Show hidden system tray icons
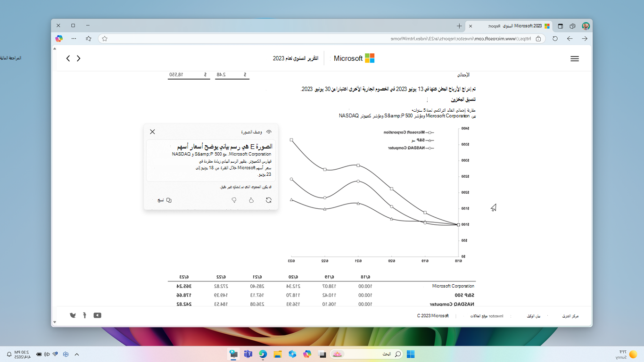 [x=77, y=354]
